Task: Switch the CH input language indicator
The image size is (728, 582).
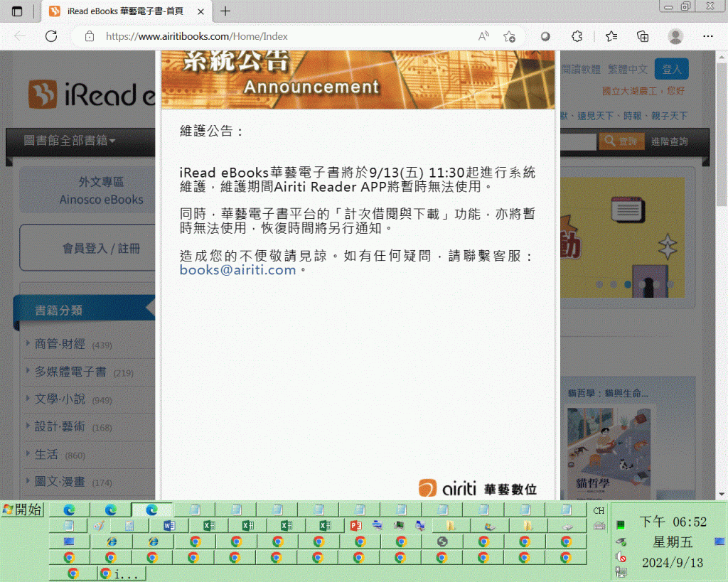Action: (599, 510)
